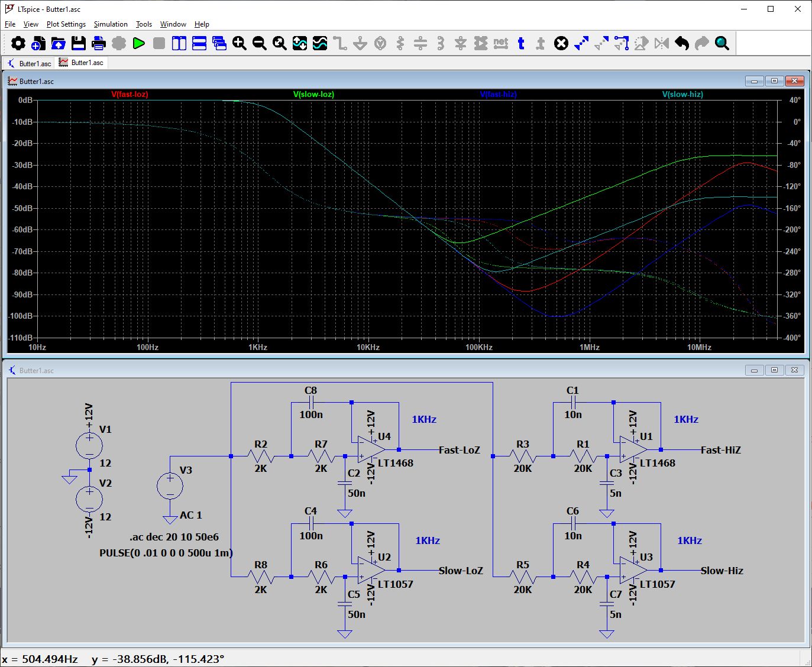Click the Open file folder icon
Image resolution: width=812 pixels, height=667 pixels.
click(x=59, y=43)
